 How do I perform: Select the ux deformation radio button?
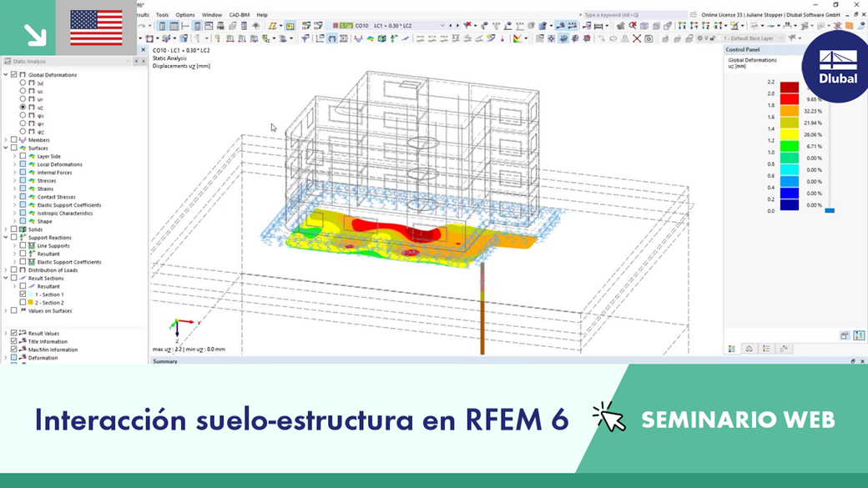(x=23, y=91)
